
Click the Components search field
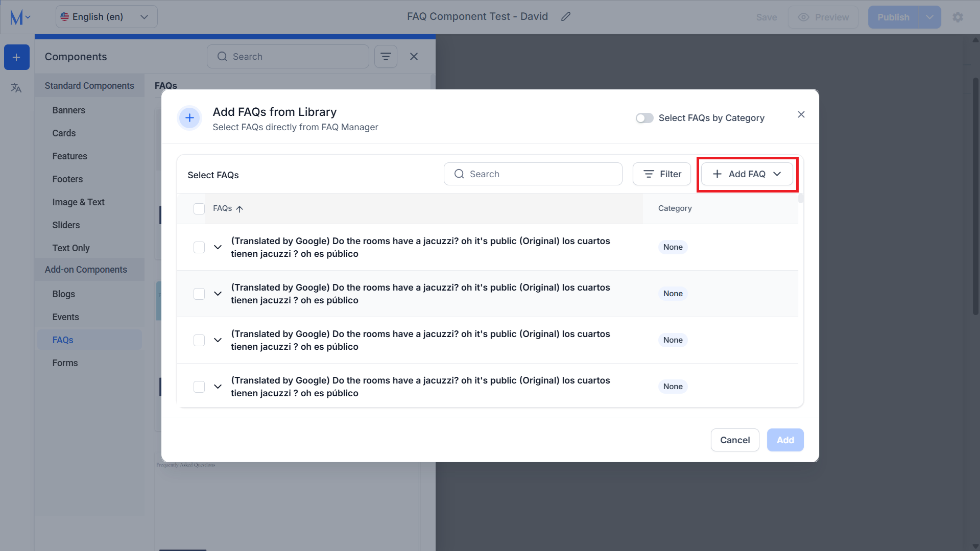(x=288, y=57)
